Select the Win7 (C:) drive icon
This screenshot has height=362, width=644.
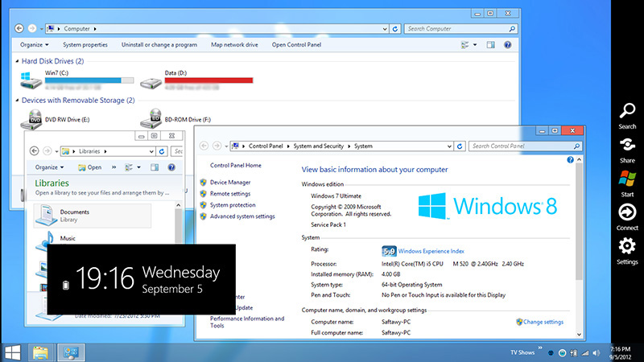(31, 80)
